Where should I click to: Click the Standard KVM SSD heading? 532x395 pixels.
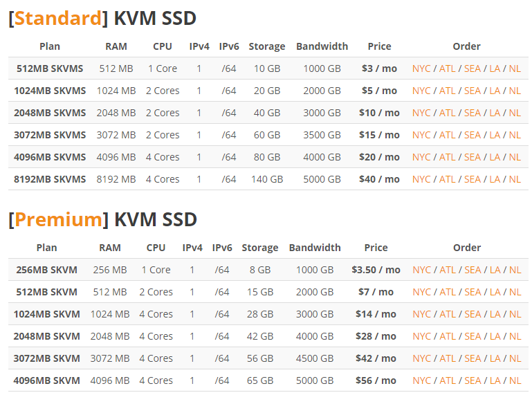click(102, 18)
